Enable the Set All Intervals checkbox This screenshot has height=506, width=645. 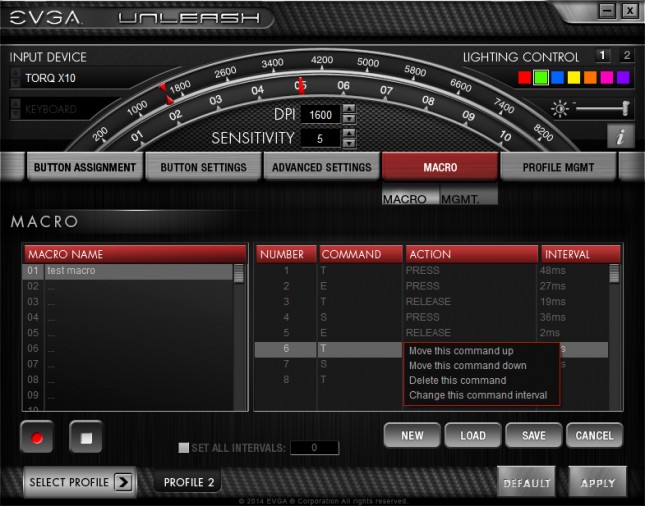click(183, 448)
